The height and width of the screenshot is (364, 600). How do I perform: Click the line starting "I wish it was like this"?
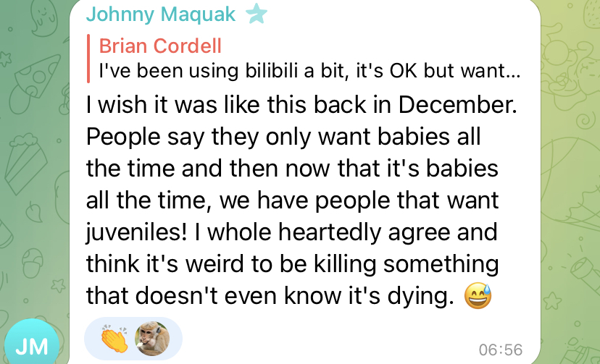coord(301,104)
